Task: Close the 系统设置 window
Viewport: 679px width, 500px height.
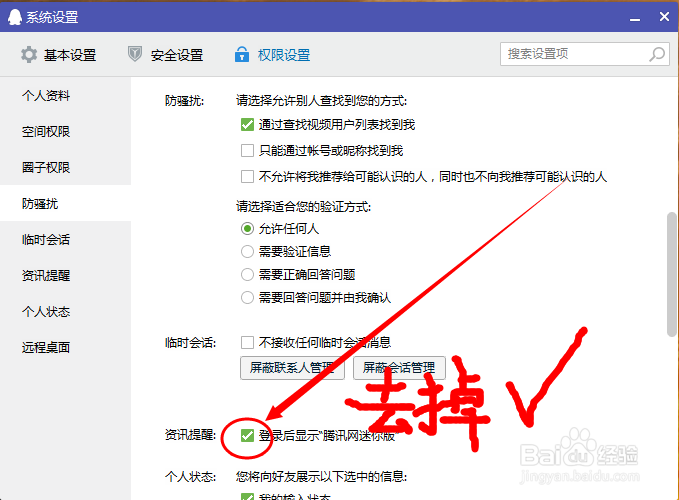Action: click(x=664, y=17)
